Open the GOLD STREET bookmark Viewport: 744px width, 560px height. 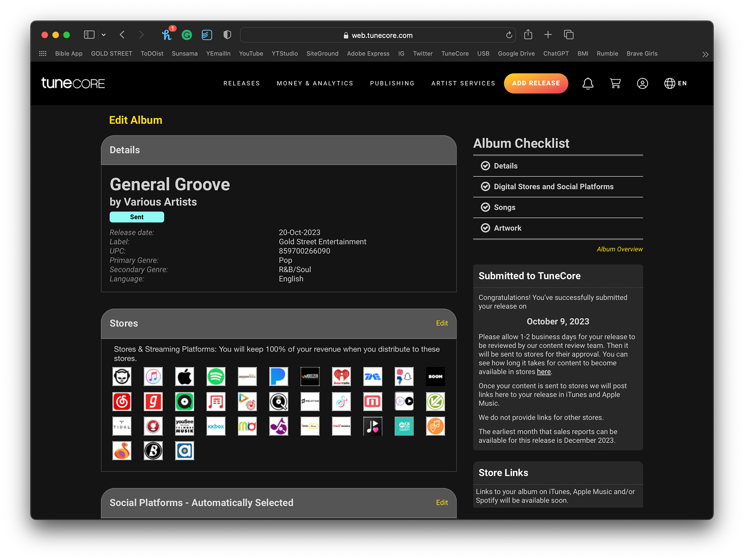click(112, 53)
